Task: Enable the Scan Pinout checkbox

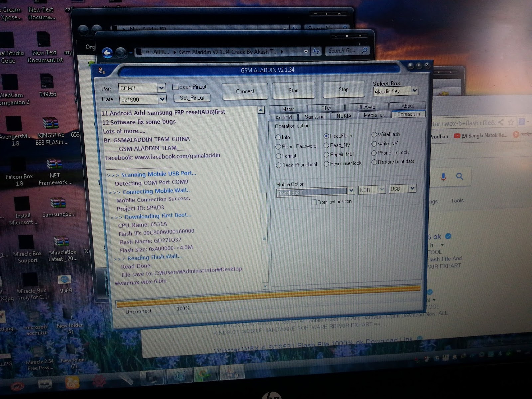Action: coord(175,87)
